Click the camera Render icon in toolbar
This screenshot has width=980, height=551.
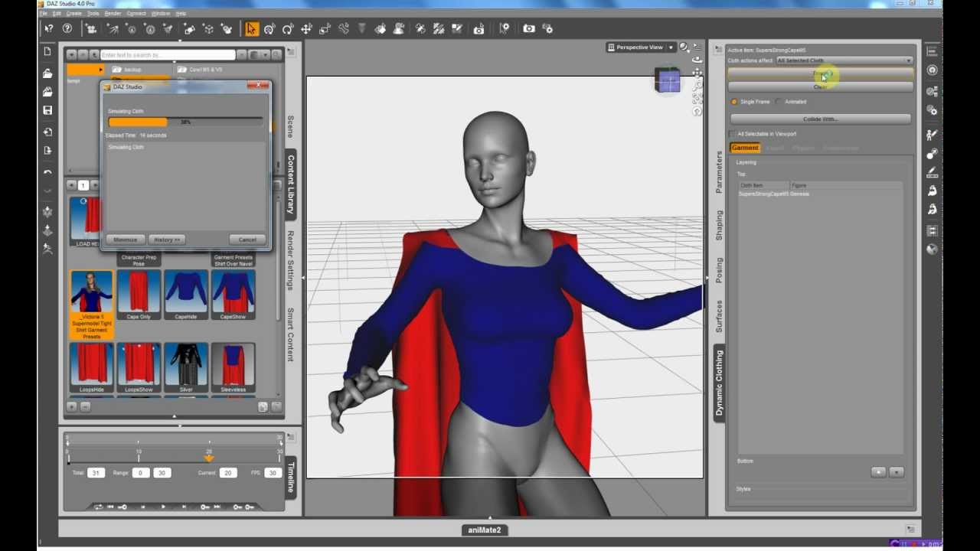tap(529, 29)
